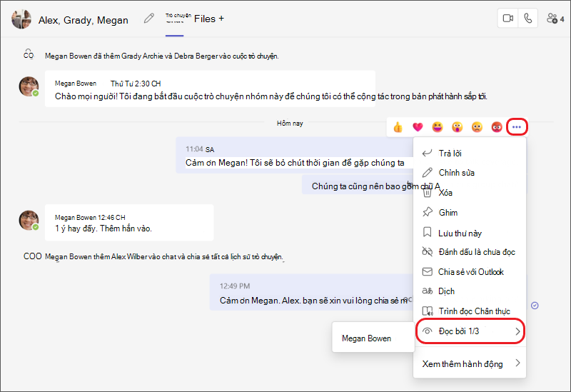React with surprised face emoji

coord(457,127)
